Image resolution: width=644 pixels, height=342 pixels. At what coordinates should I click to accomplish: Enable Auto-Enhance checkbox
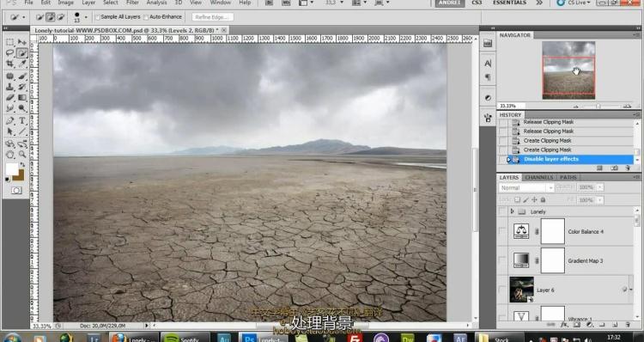[x=146, y=17]
